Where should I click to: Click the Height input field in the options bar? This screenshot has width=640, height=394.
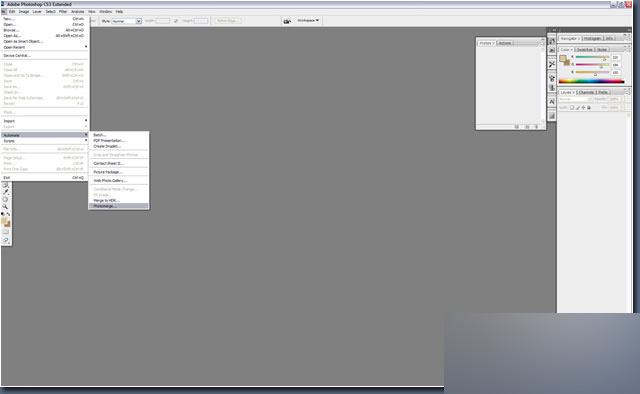click(201, 20)
